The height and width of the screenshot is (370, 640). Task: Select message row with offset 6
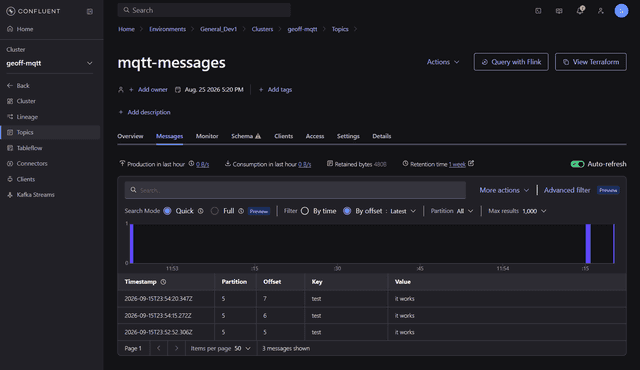point(372,316)
